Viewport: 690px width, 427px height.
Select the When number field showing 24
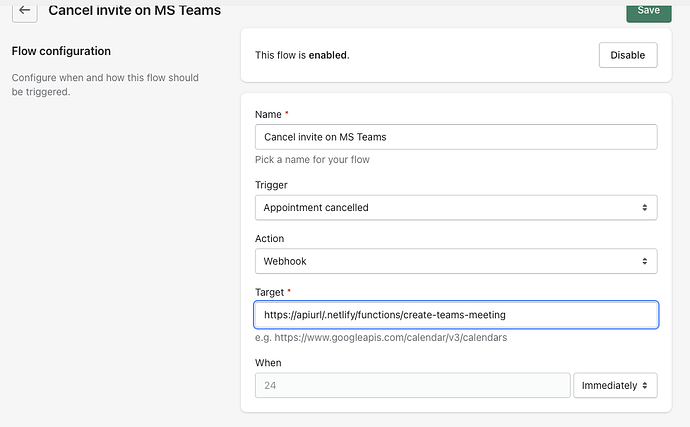point(412,385)
